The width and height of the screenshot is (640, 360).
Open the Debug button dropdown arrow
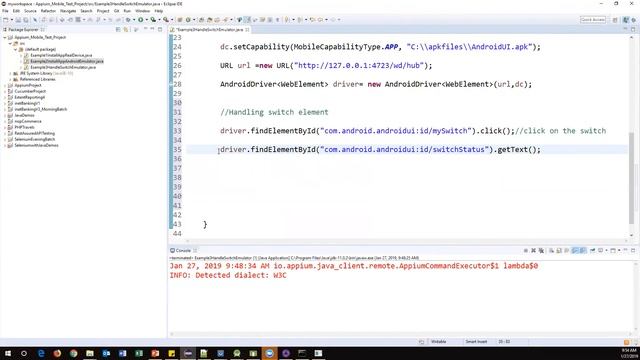134,20
